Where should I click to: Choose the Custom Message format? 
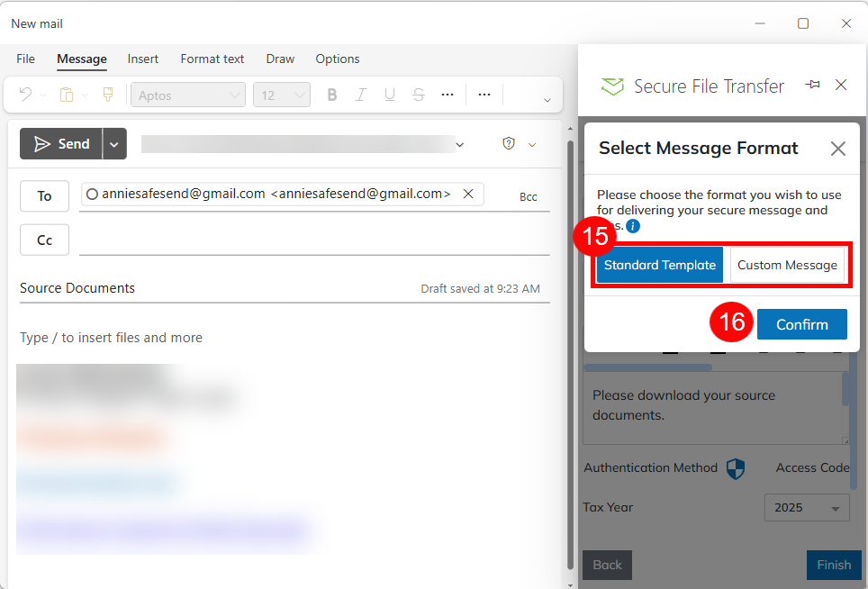coord(787,266)
